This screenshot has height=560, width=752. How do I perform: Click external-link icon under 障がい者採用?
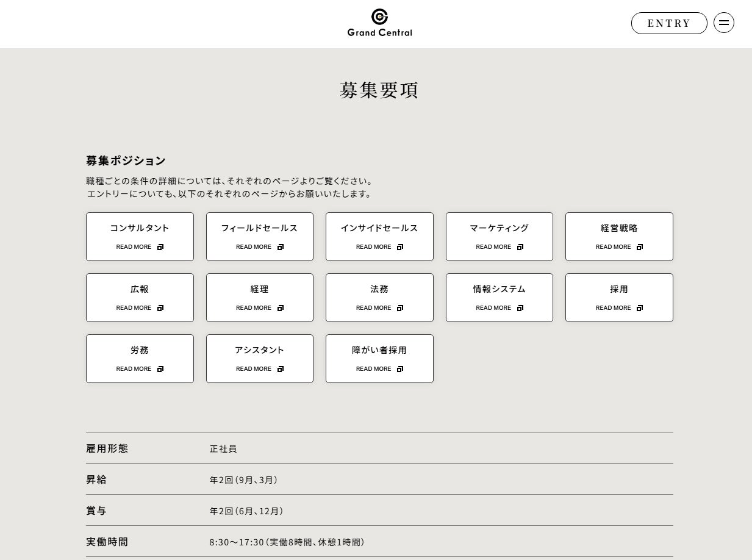coord(400,369)
